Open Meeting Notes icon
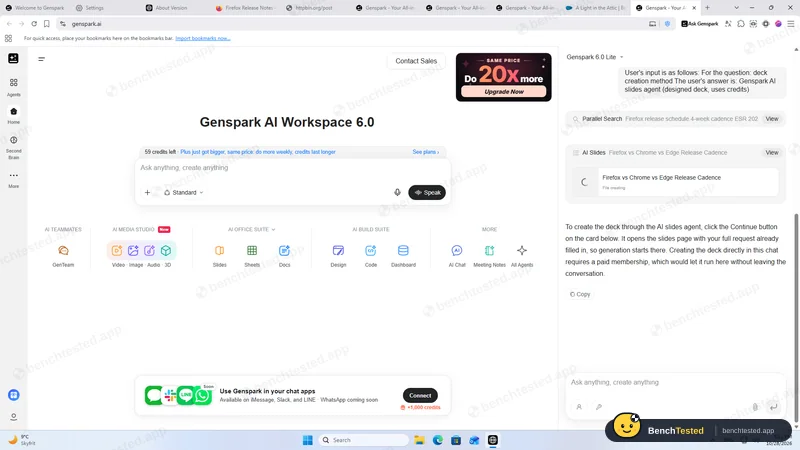This screenshot has height=450, width=800. tap(489, 251)
